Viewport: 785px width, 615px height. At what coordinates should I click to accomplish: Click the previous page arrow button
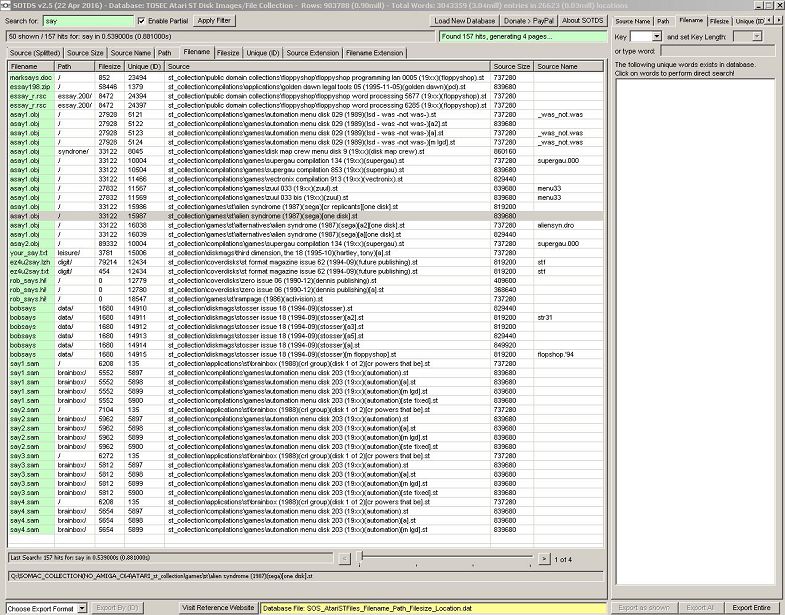pos(345,558)
